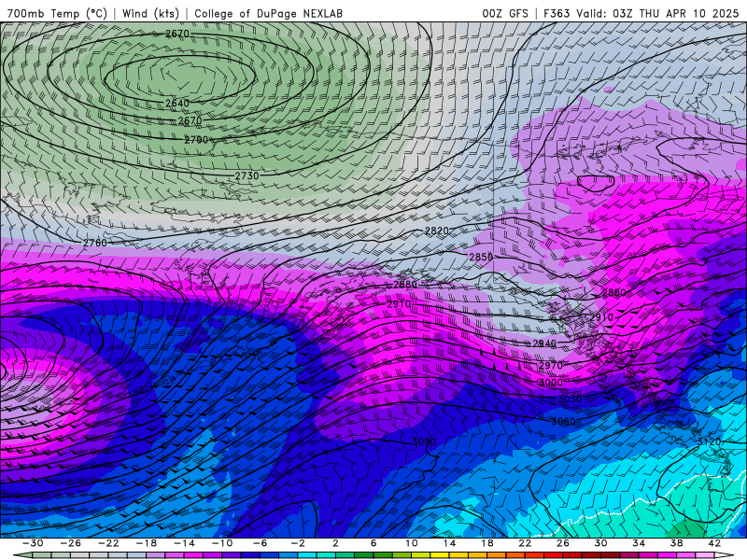
Task: Click the -22 colorbar scale label
Action: coord(108,543)
